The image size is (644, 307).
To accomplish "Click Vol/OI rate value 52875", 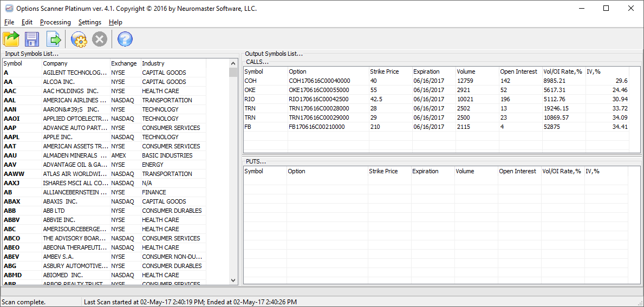I will (x=552, y=127).
